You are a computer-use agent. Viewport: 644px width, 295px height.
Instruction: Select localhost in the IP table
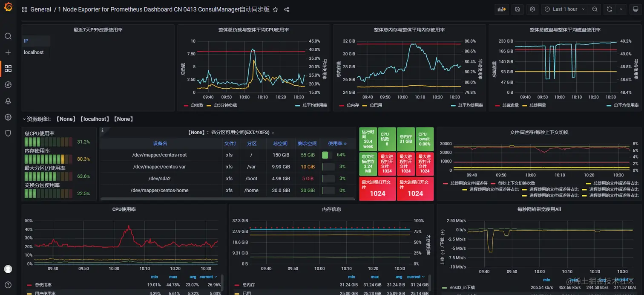coord(34,52)
